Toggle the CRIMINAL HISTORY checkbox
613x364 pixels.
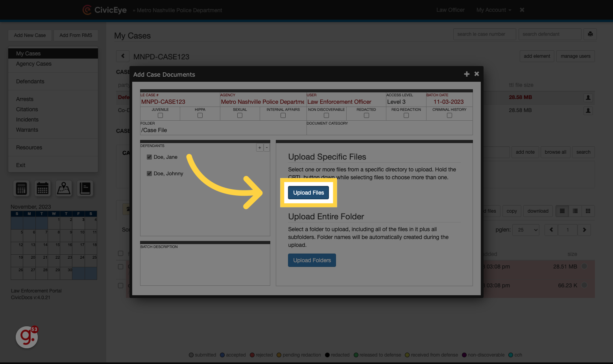pyautogui.click(x=449, y=116)
